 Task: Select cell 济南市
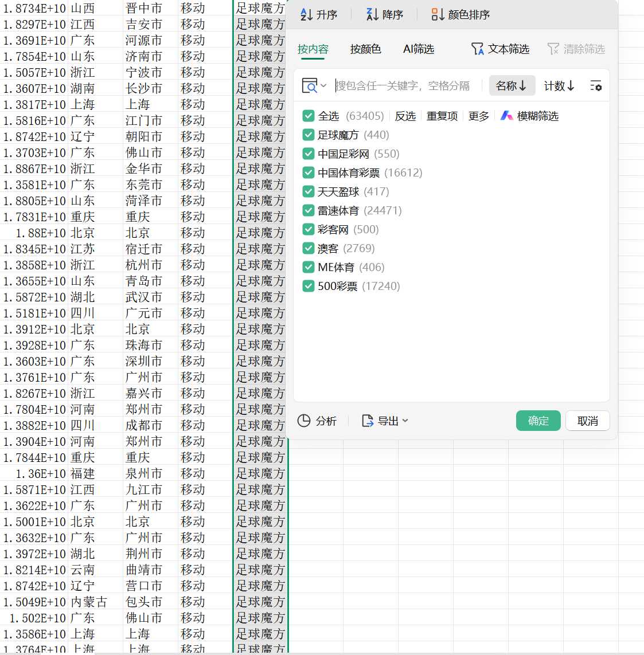click(150, 56)
